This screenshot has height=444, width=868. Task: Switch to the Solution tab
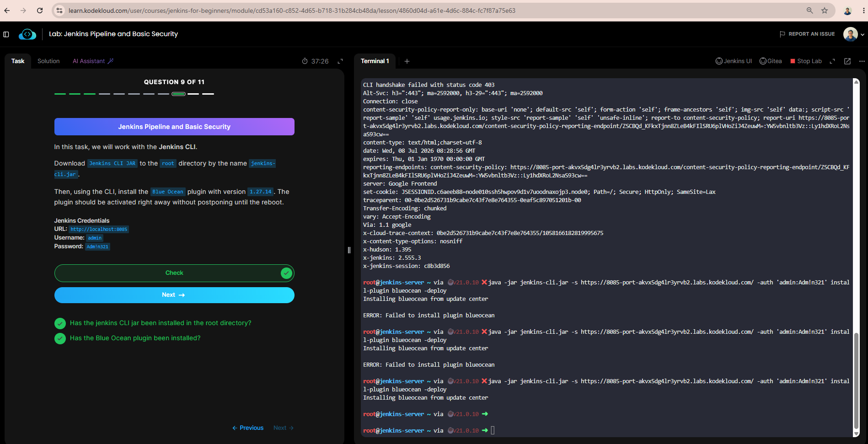(x=48, y=61)
